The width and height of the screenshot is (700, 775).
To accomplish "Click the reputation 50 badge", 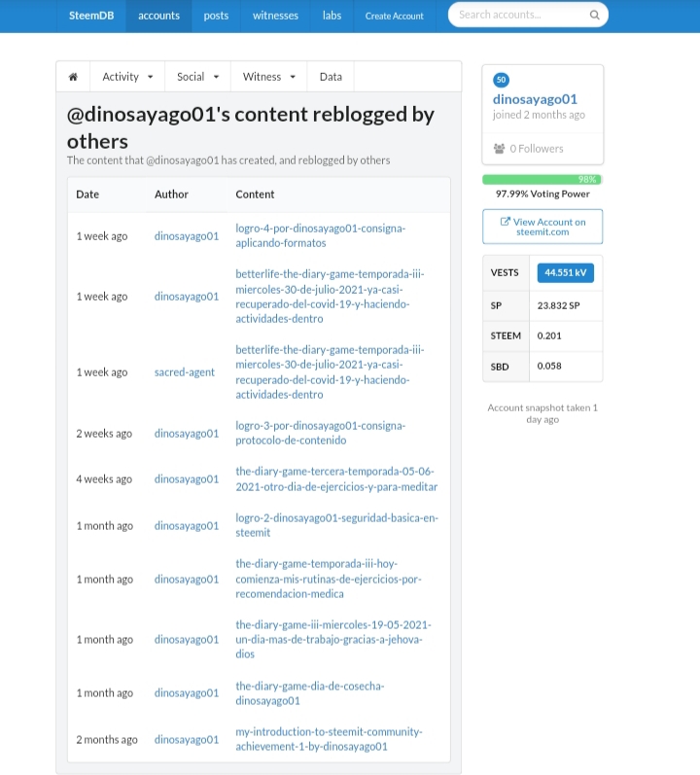I will pos(501,80).
